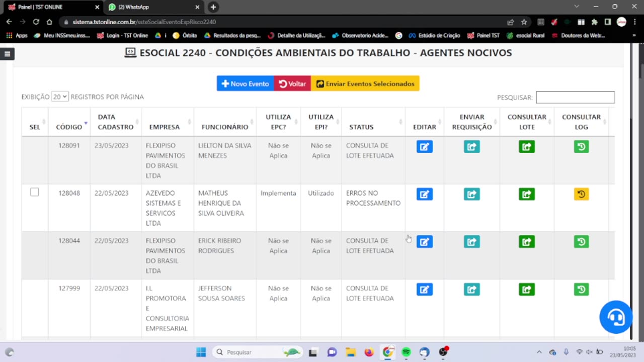Sort table by CÓDIGO column
The image size is (644, 362).
pos(69,122)
